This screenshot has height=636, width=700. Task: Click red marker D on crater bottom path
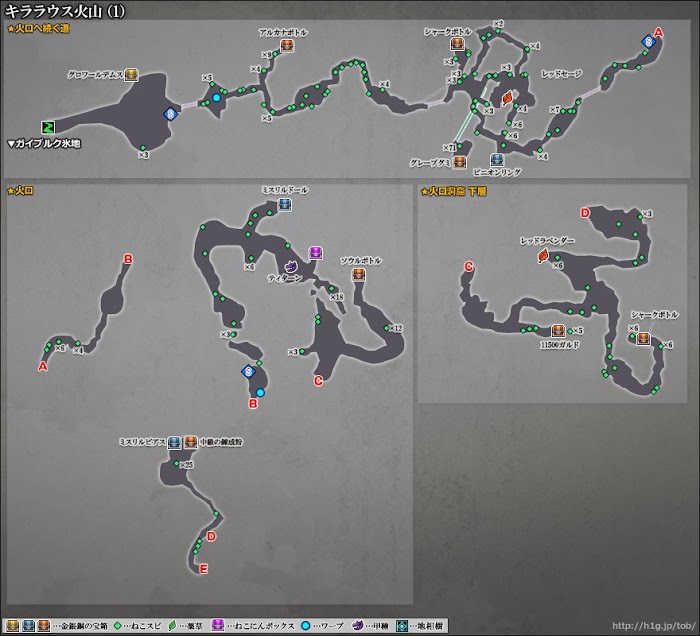[x=212, y=536]
